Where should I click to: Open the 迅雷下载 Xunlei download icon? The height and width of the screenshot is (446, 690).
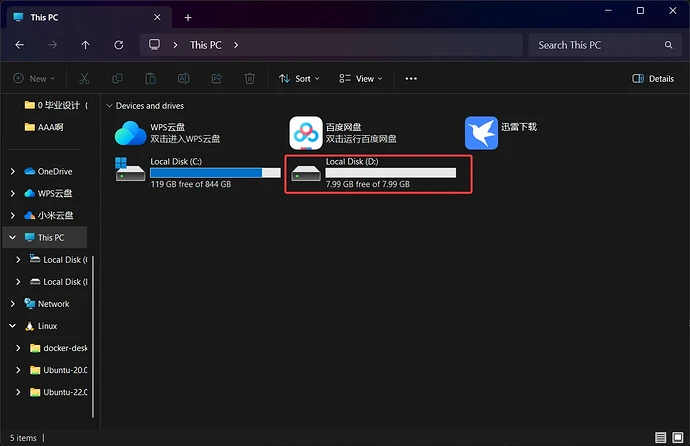point(481,133)
